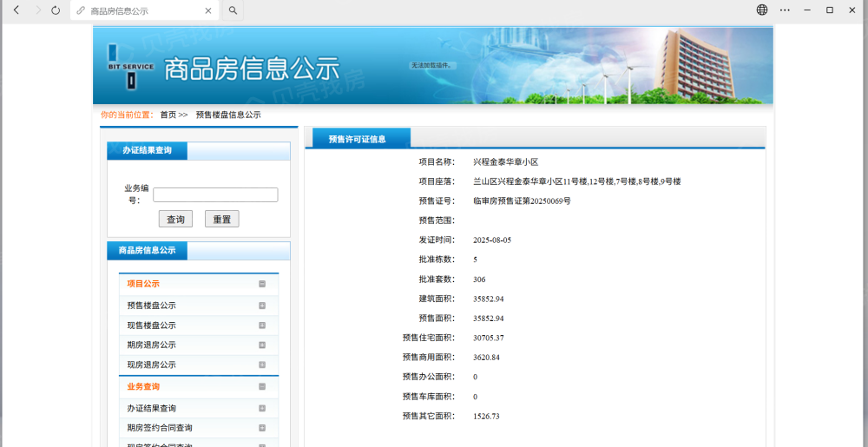
Task: Click the 重置 button
Action: point(222,219)
